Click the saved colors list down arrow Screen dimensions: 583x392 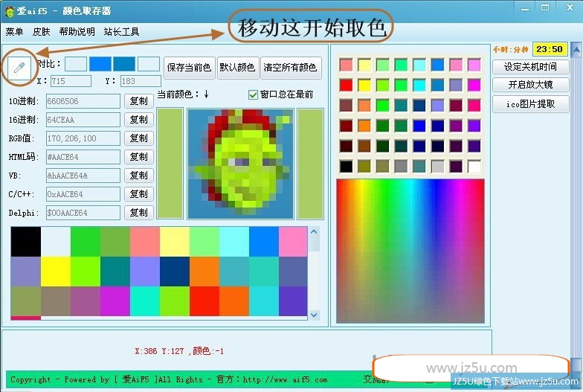pos(314,315)
